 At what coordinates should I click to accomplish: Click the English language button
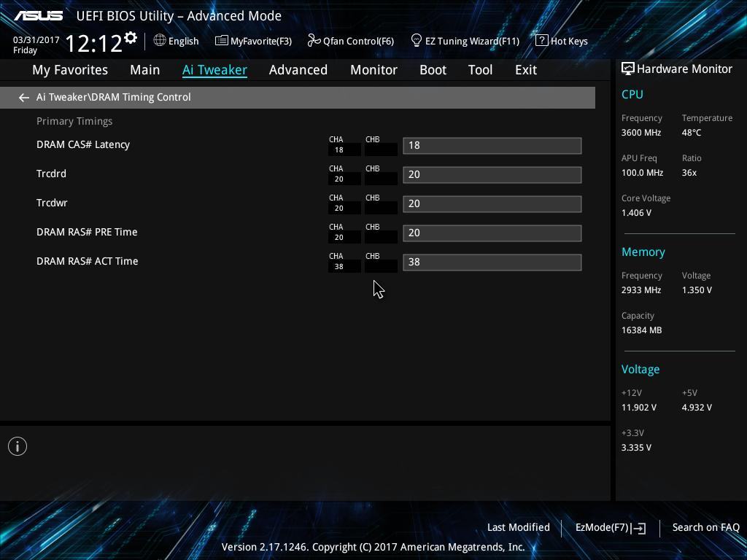point(183,42)
